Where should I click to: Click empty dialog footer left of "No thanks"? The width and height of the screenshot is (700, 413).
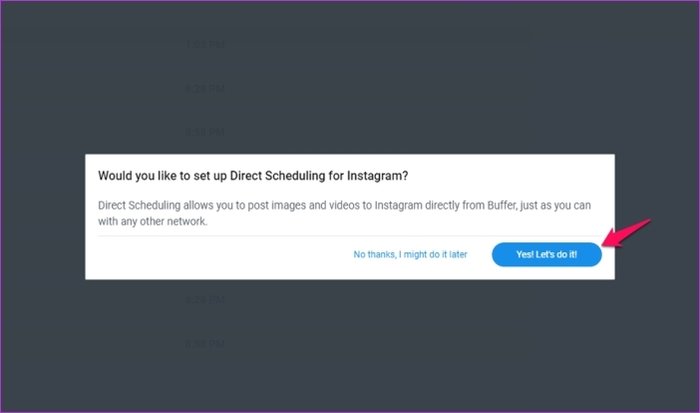click(200, 256)
